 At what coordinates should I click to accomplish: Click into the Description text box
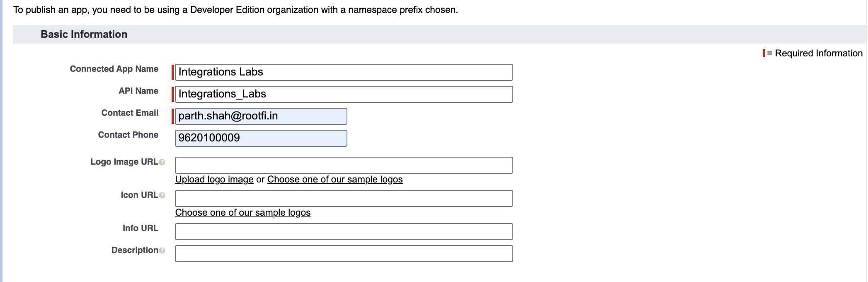(x=344, y=253)
